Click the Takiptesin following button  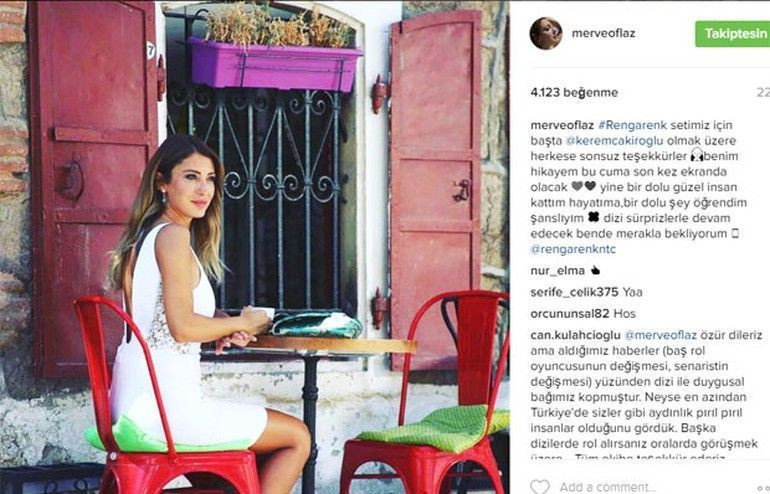(x=732, y=33)
